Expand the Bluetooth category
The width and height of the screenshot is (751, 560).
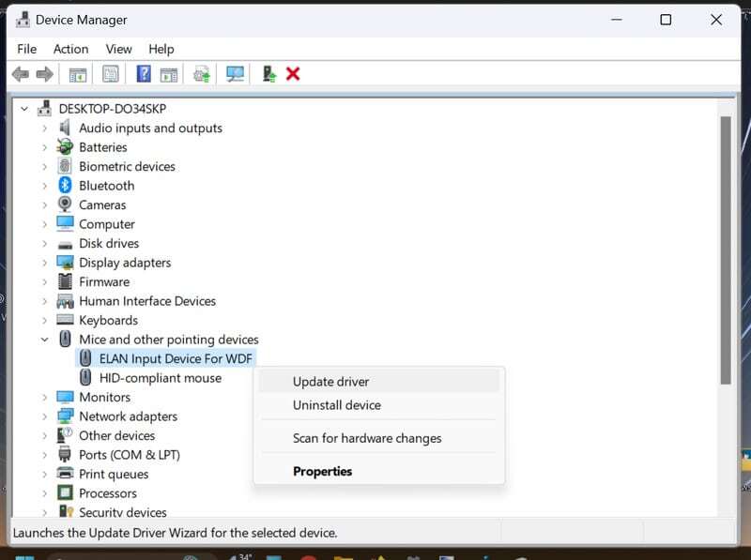[x=44, y=186]
